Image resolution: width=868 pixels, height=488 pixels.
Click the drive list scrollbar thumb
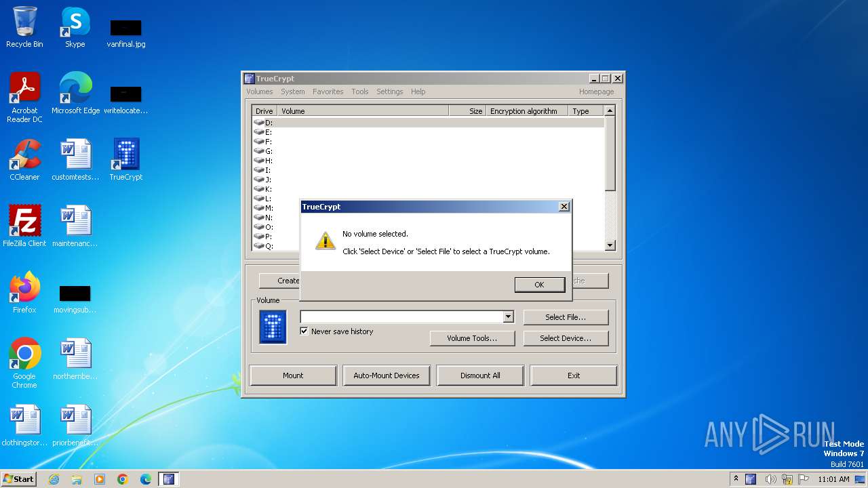610,153
